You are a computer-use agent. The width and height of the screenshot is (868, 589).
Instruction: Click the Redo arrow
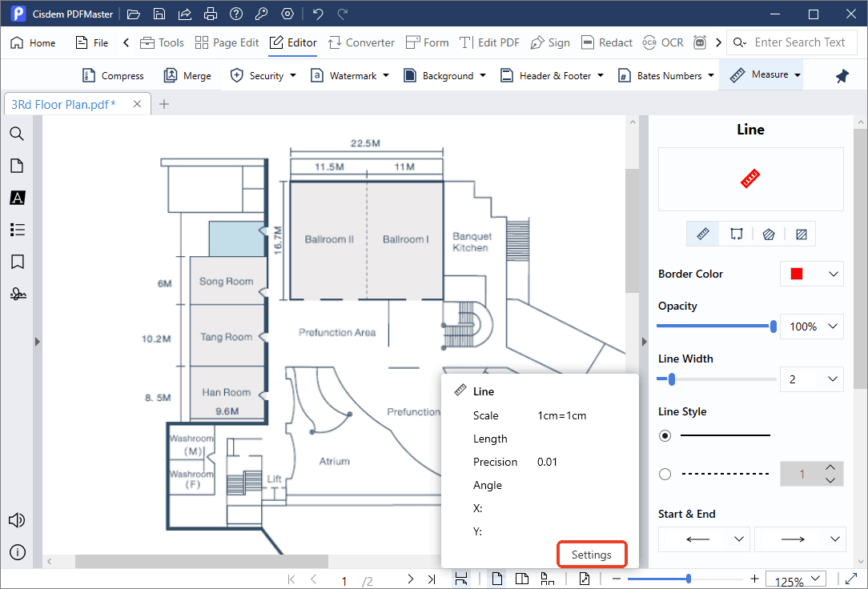(x=343, y=14)
